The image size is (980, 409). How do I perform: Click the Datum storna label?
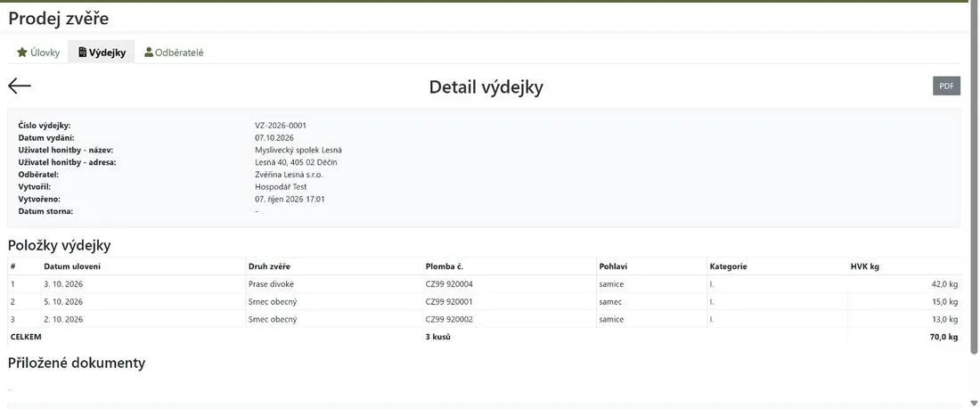tap(45, 211)
